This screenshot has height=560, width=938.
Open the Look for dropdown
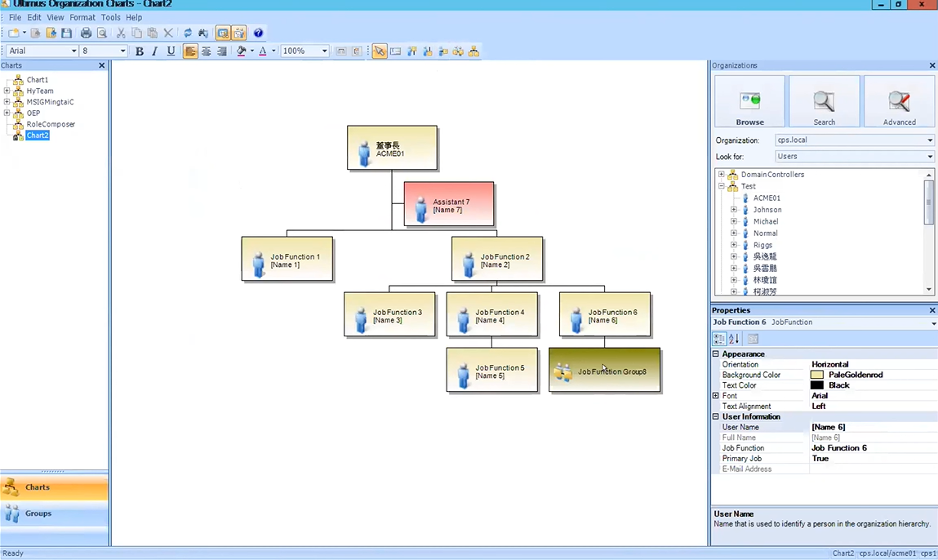[x=929, y=156]
